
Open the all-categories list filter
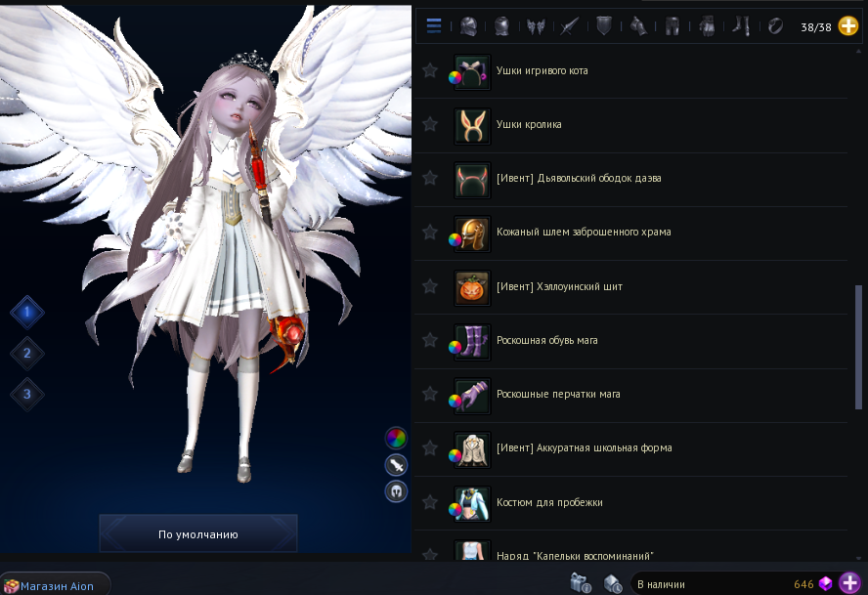point(433,25)
